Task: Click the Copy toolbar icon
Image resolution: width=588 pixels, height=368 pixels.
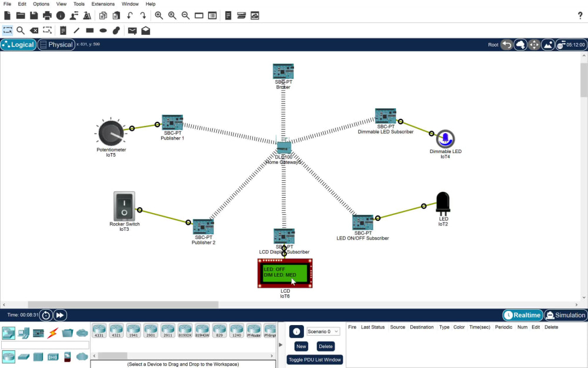Action: (103, 15)
